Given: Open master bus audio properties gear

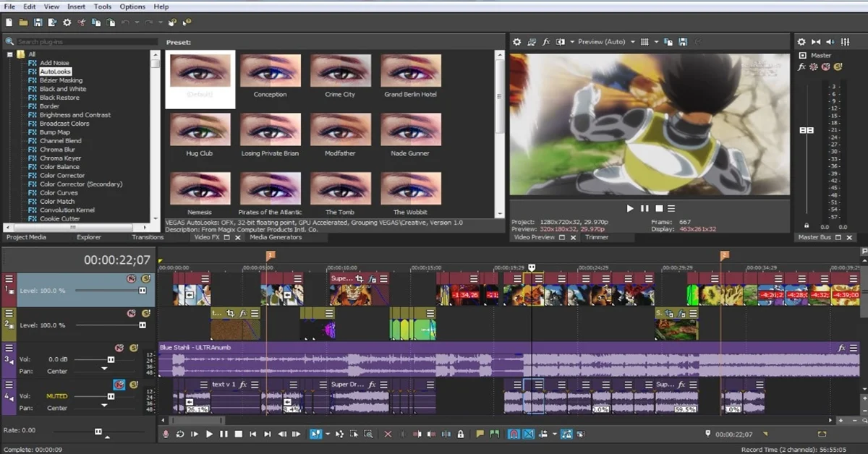Looking at the screenshot, I should coord(801,42).
